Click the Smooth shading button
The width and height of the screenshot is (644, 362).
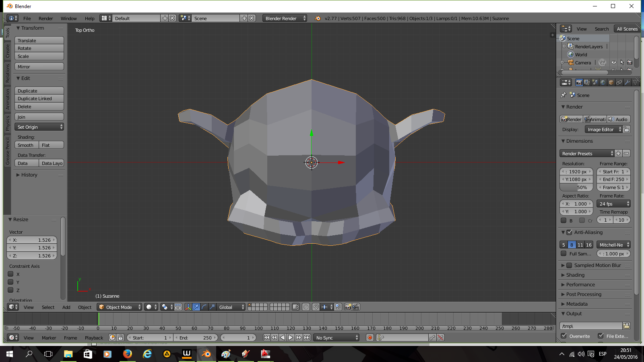tap(27, 145)
